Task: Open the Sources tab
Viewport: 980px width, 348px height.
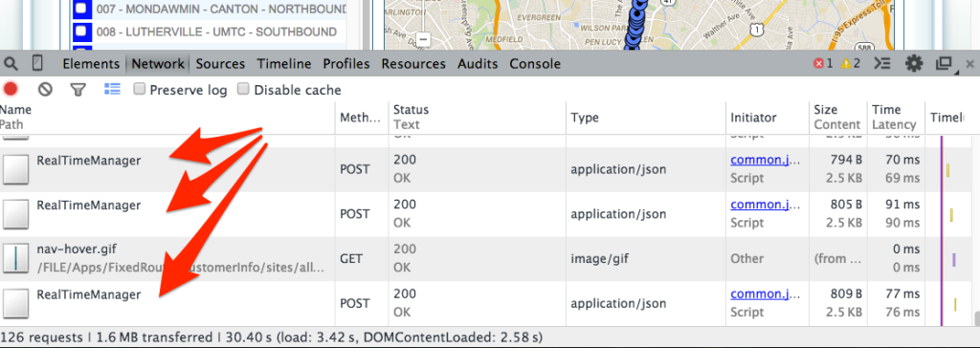Action: [x=220, y=64]
